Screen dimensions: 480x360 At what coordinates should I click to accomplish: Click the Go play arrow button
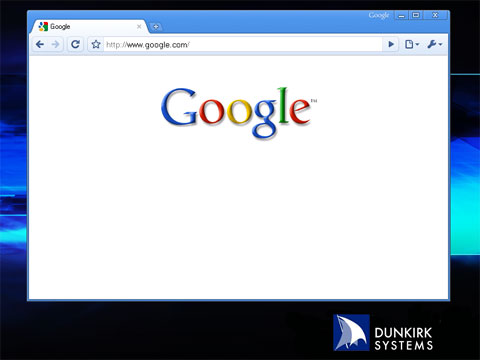(391, 44)
